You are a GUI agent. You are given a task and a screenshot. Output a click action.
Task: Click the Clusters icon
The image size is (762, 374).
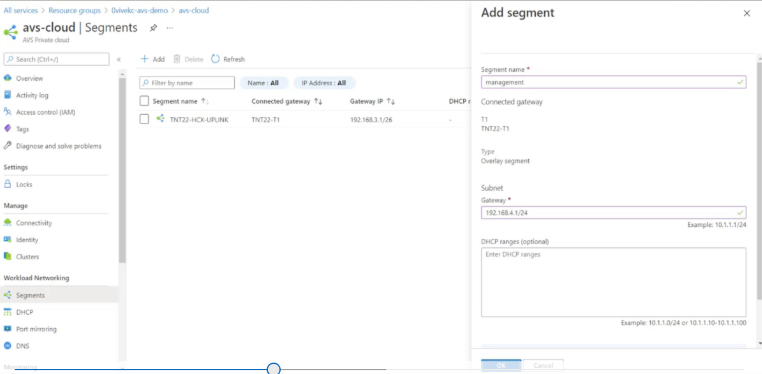pyautogui.click(x=7, y=256)
